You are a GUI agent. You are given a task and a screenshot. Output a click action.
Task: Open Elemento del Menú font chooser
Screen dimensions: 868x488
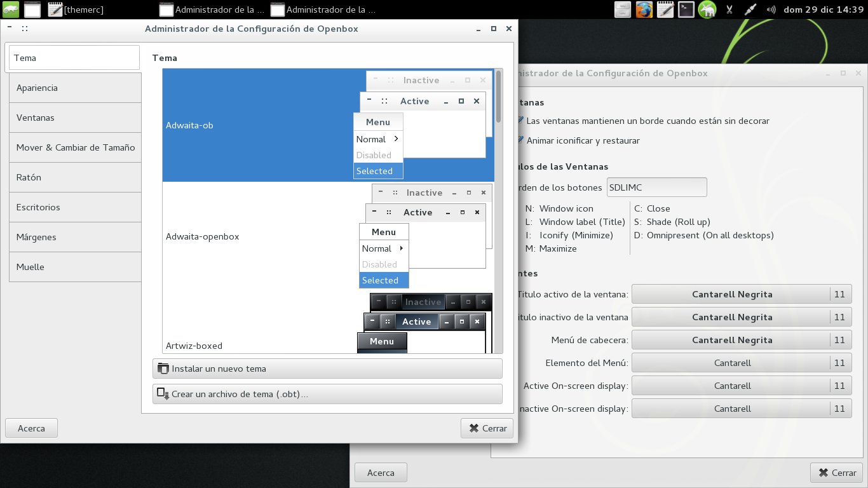[742, 363]
